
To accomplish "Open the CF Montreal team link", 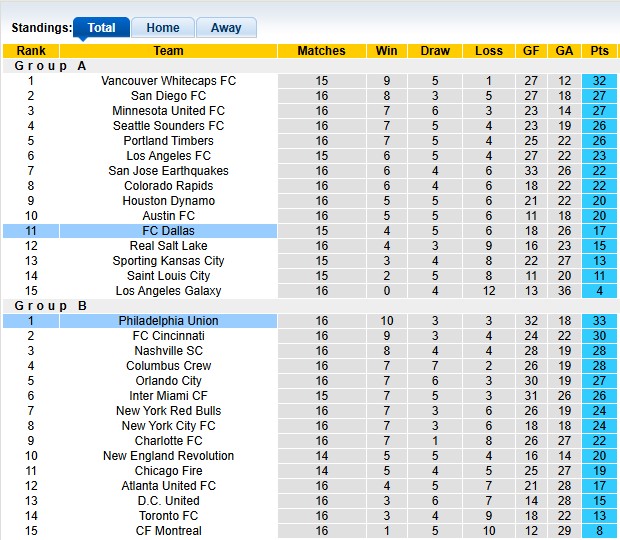I will coord(168,531).
